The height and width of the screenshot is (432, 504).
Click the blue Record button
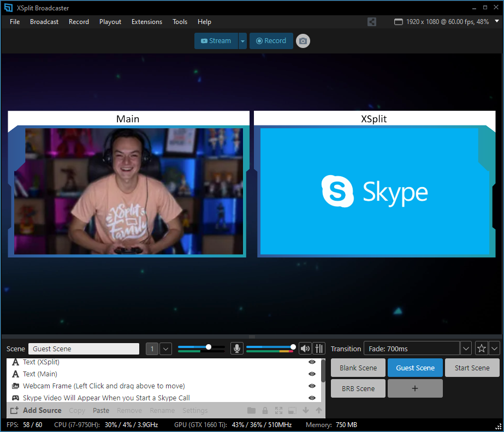(x=271, y=41)
